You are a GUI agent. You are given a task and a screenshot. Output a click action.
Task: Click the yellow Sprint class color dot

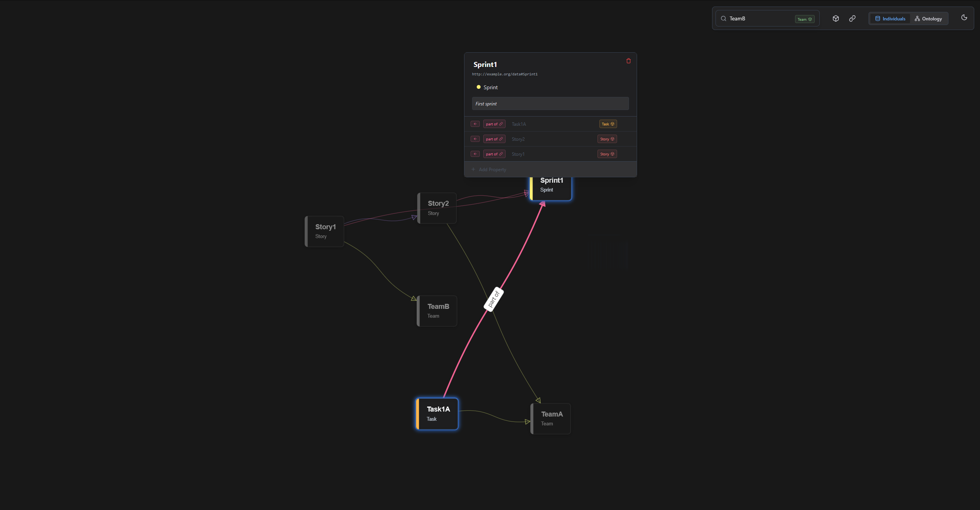tap(478, 87)
